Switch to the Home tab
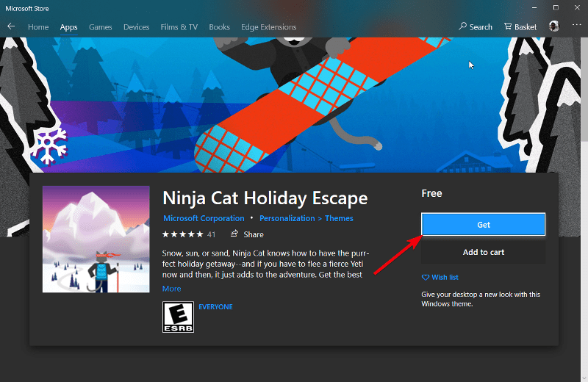This screenshot has height=382, width=588. pos(38,27)
